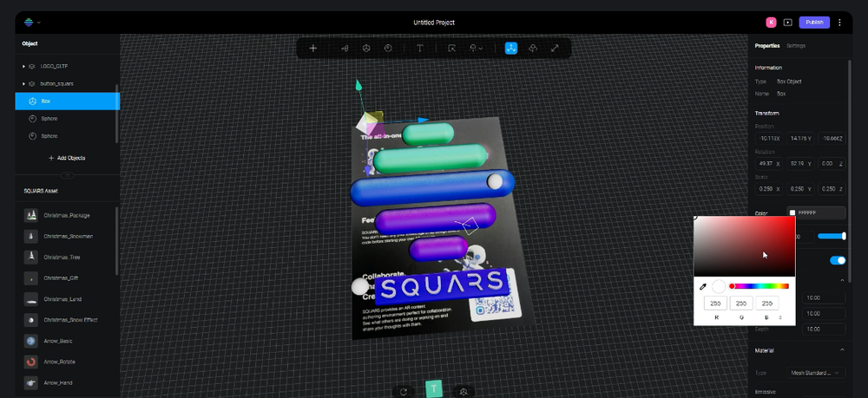Click the Position Y input field
Screen dimensions: 868x398
point(800,138)
